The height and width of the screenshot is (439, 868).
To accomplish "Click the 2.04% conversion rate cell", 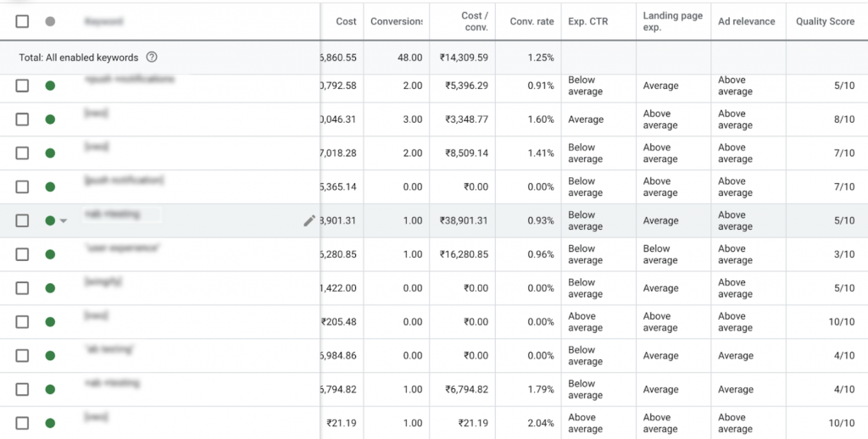I will click(x=541, y=424).
